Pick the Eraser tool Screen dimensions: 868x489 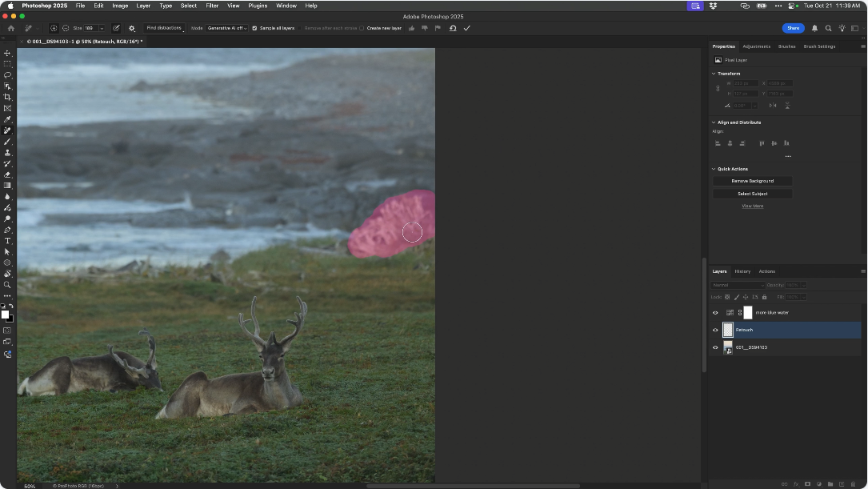(x=8, y=174)
